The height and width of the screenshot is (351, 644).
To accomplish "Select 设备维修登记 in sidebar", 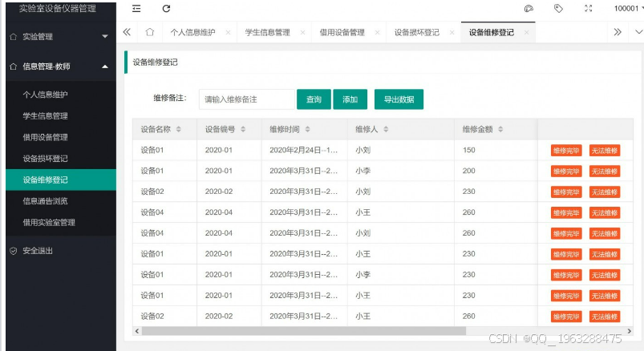I will point(61,180).
